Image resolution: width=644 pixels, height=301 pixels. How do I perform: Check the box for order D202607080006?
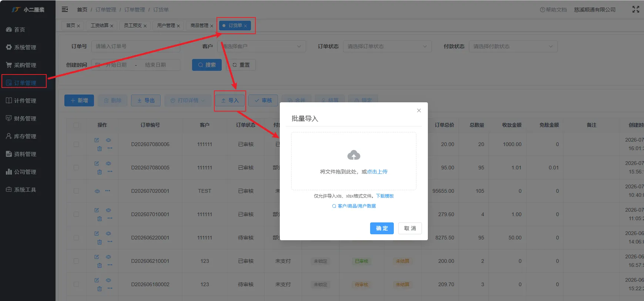(x=76, y=144)
